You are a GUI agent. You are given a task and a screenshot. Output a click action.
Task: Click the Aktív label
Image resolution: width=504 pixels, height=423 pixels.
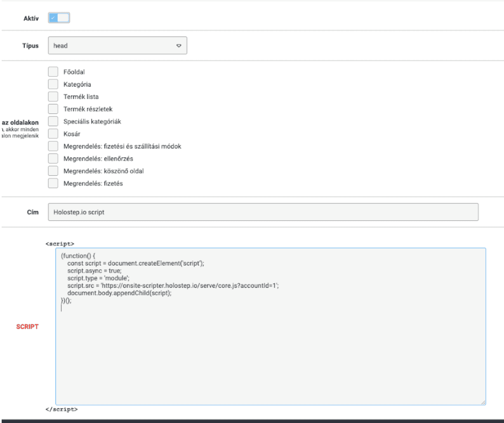tap(31, 19)
